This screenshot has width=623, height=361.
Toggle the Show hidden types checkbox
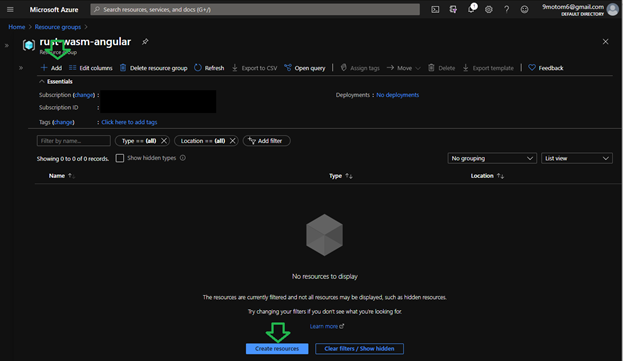click(120, 158)
